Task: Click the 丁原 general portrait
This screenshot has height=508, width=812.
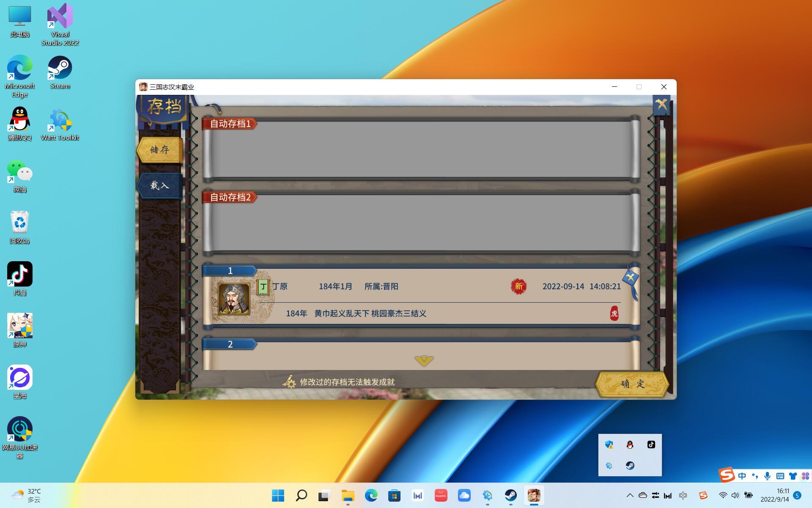Action: point(234,299)
